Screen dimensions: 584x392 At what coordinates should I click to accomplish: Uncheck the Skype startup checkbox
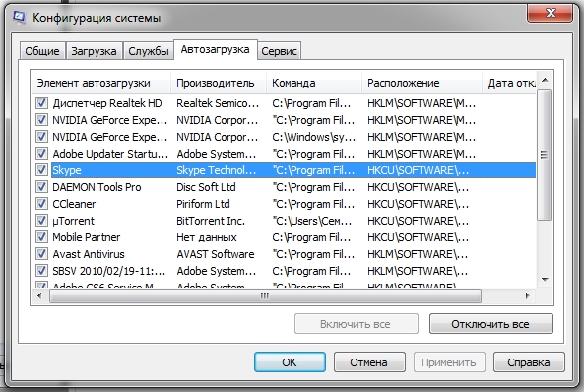[41, 170]
